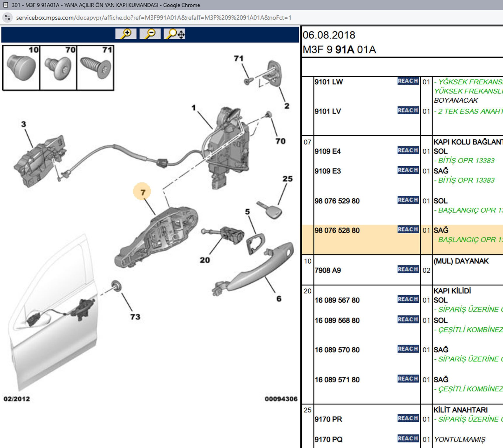Select part number 98 076 529 80
Screen dimensions: 503x448
coord(337,201)
